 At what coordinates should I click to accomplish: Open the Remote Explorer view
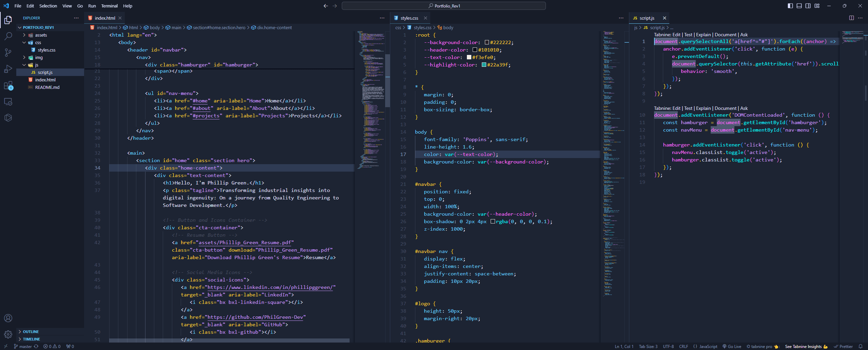[x=8, y=101]
